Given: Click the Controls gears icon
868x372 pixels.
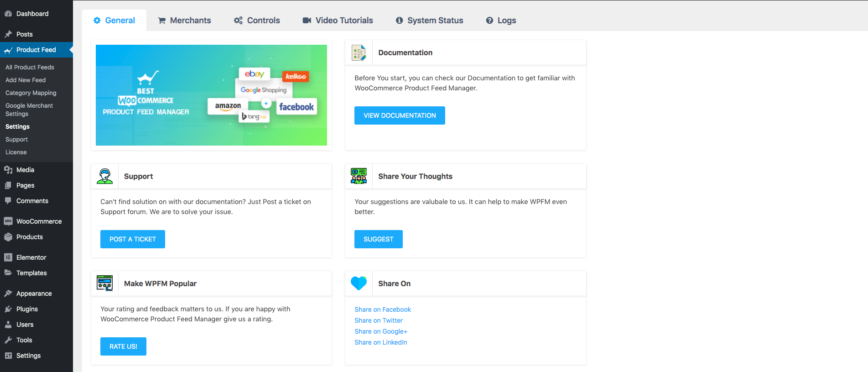Looking at the screenshot, I should pos(238,21).
